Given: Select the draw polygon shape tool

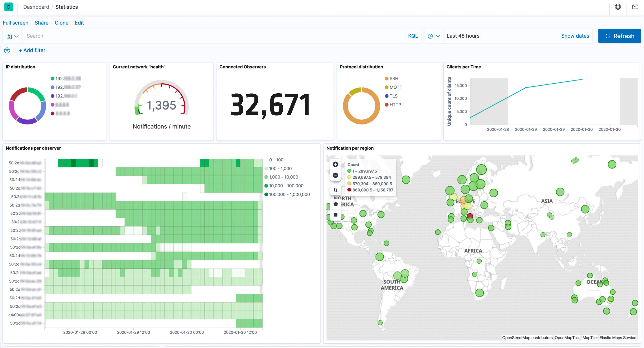Looking at the screenshot, I should pyautogui.click(x=335, y=204).
